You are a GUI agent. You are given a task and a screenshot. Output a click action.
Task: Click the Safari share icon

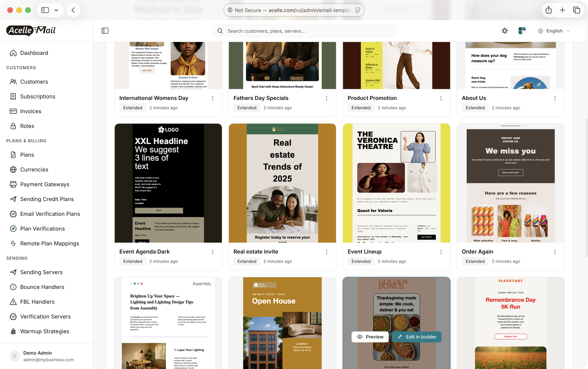coord(549,10)
